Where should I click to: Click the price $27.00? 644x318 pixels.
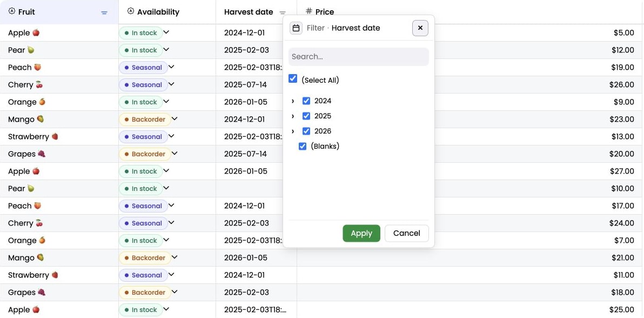[x=622, y=171]
